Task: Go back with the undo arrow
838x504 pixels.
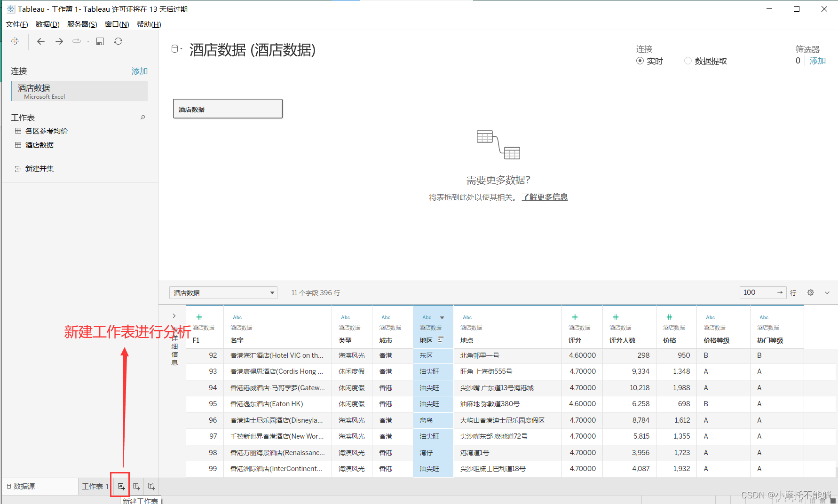Action: [x=41, y=41]
